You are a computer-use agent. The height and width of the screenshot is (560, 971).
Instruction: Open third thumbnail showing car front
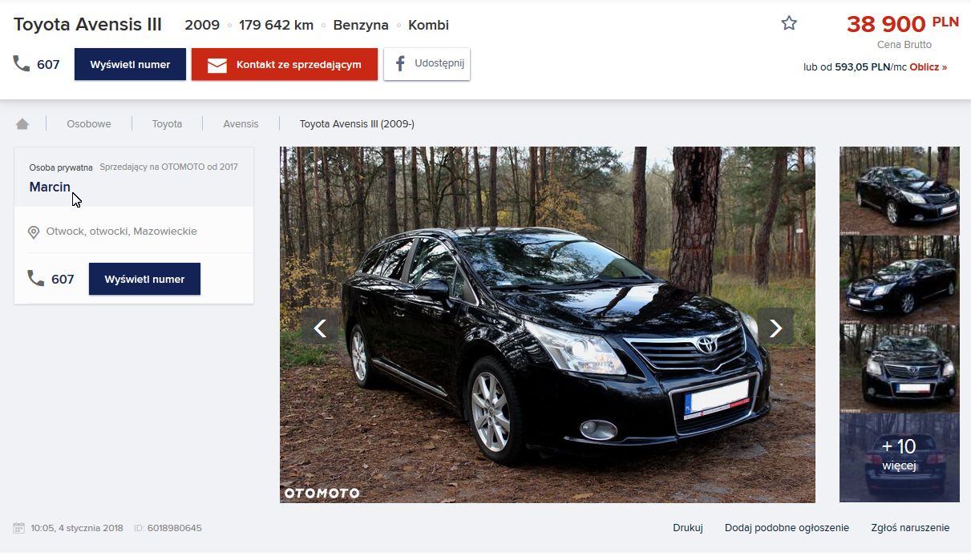click(x=899, y=369)
